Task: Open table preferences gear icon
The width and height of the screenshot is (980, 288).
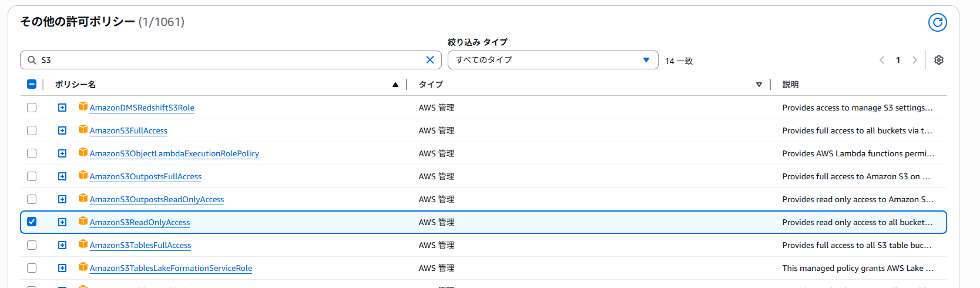Action: click(939, 60)
